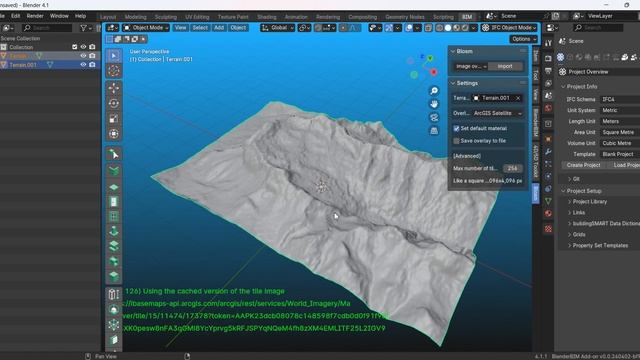Select the BIM slab tool icon
Image resolution: width=640 pixels, height=360 pixels.
(x=114, y=187)
